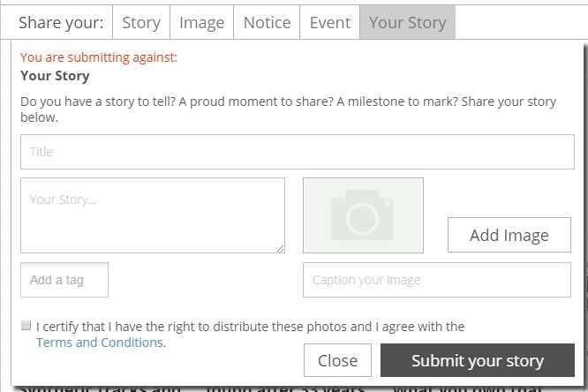The image size is (588, 392).
Task: Click the "Share your:" label
Action: click(x=61, y=23)
